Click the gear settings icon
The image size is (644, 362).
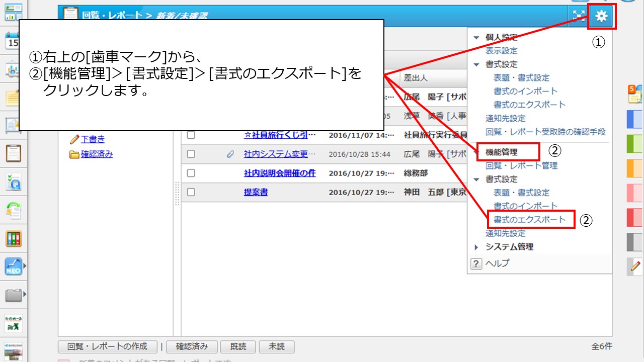click(601, 17)
